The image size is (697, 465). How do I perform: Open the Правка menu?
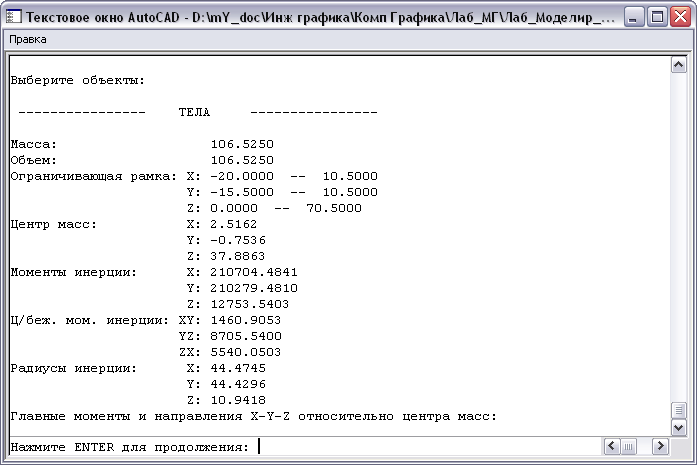[28, 40]
